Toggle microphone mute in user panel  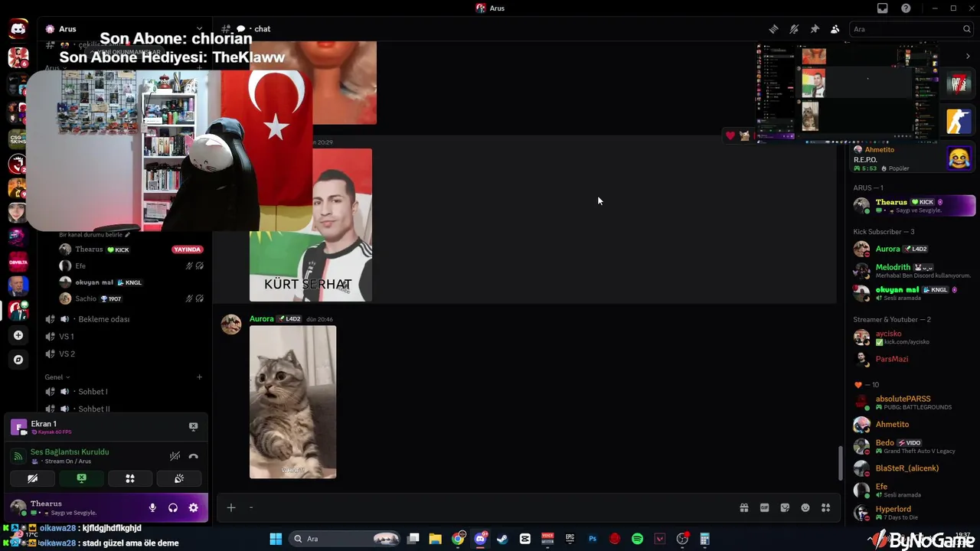pyautogui.click(x=152, y=507)
